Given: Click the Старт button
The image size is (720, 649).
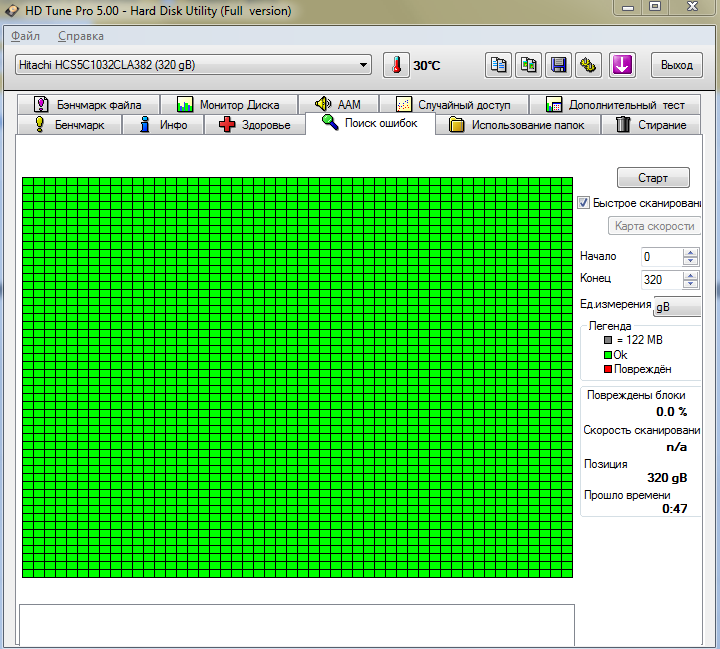Looking at the screenshot, I should tap(653, 178).
